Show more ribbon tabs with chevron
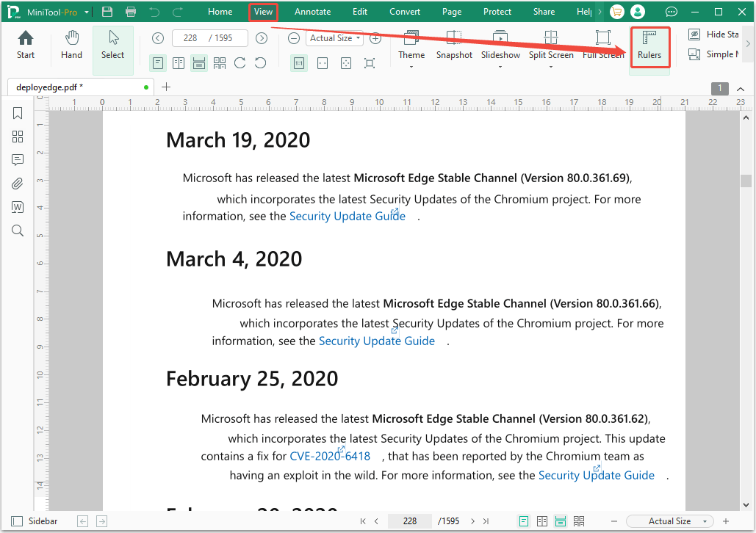This screenshot has width=756, height=533. click(x=600, y=12)
